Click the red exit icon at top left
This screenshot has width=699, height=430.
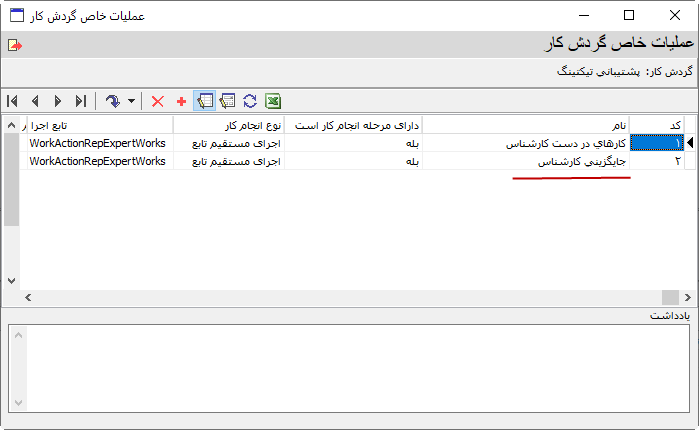pos(14,45)
